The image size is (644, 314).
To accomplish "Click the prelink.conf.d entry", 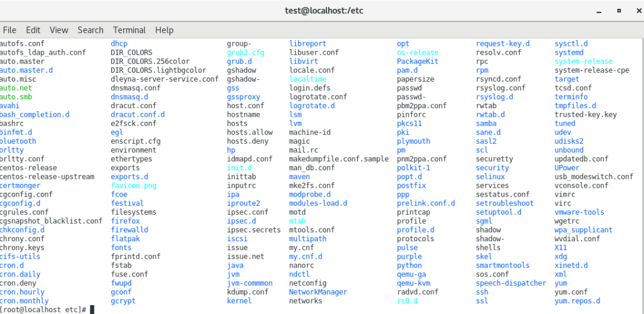I will (x=426, y=203).
